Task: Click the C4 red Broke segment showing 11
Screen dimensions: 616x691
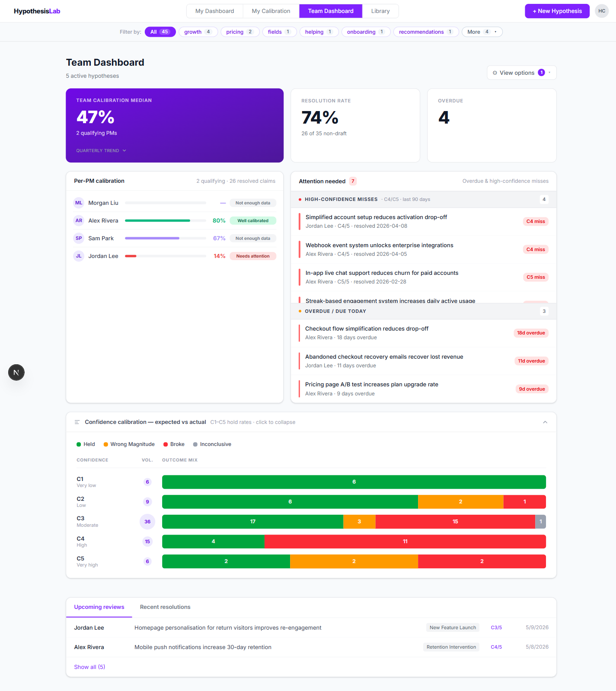Action: tap(405, 541)
